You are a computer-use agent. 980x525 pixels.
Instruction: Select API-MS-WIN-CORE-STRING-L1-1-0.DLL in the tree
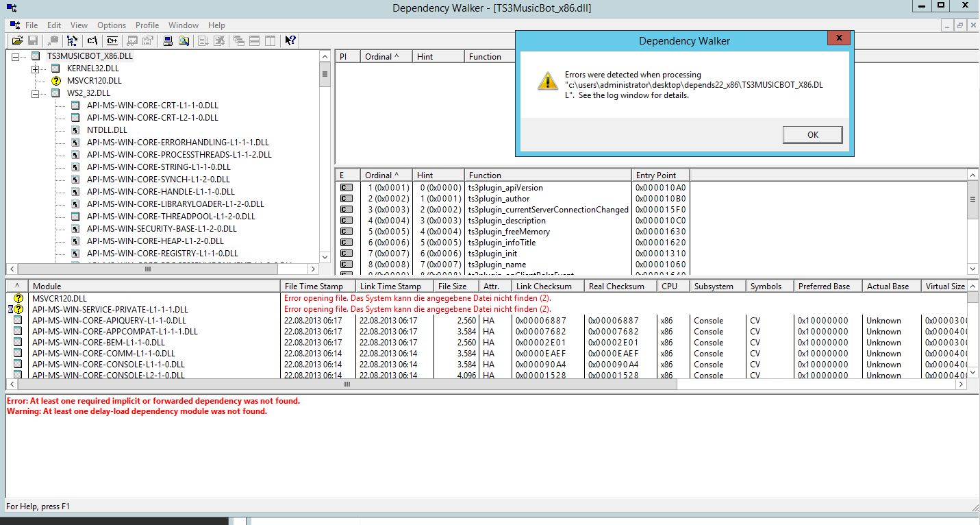[x=159, y=167]
